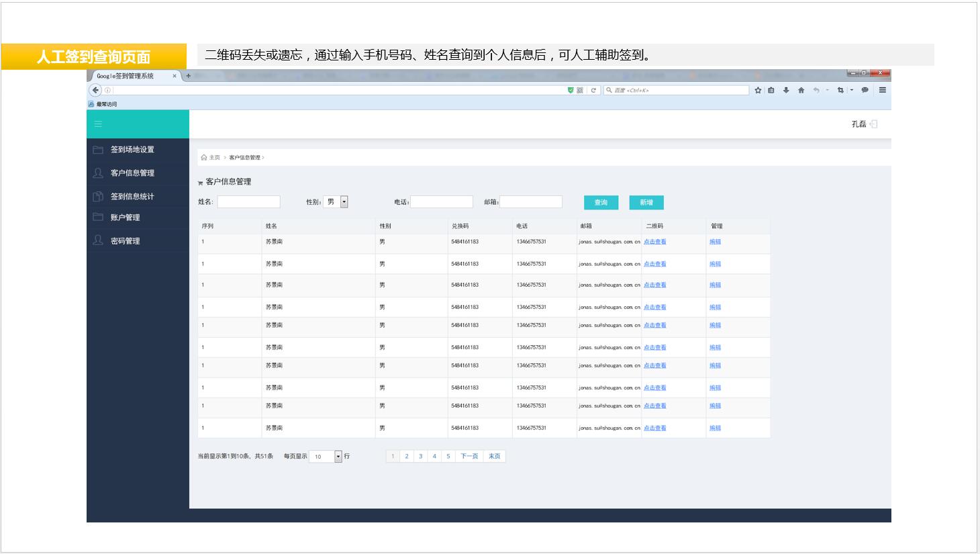Screen dimensions: 980x554
Task: Bookmark this page with the star icon
Action: tap(758, 90)
